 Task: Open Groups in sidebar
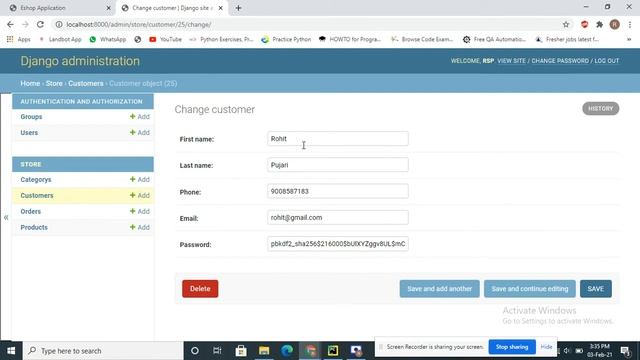tap(31, 117)
